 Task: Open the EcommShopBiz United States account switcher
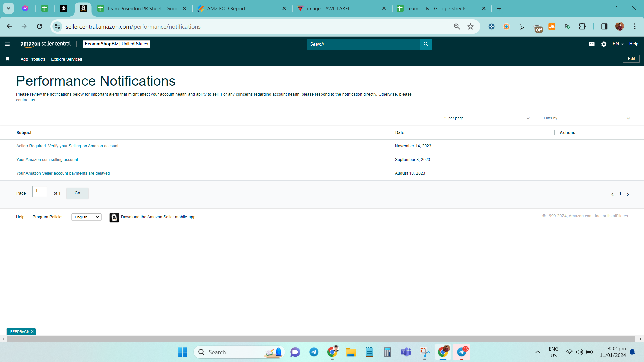(116, 44)
